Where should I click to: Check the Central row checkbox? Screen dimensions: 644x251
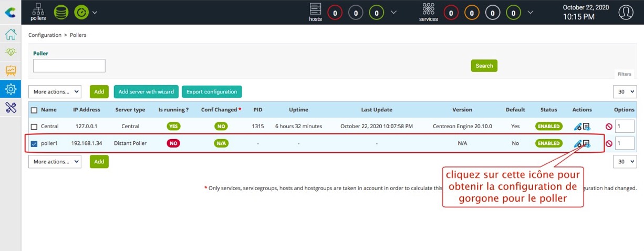[34, 127]
